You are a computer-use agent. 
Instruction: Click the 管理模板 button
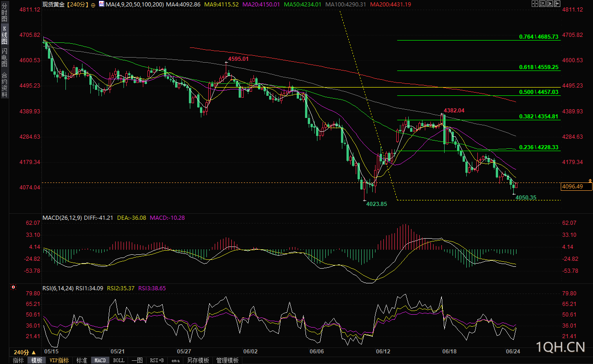coord(228,360)
